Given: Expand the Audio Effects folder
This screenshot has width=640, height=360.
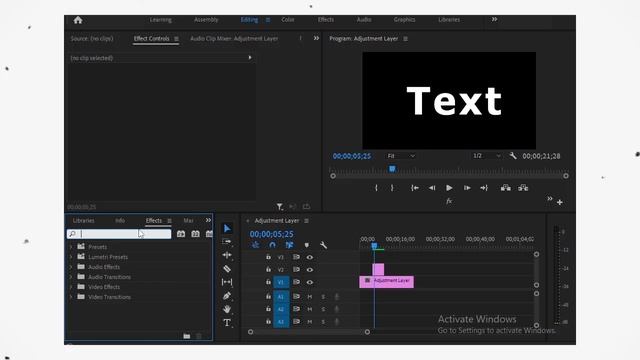Looking at the screenshot, I should [x=71, y=267].
